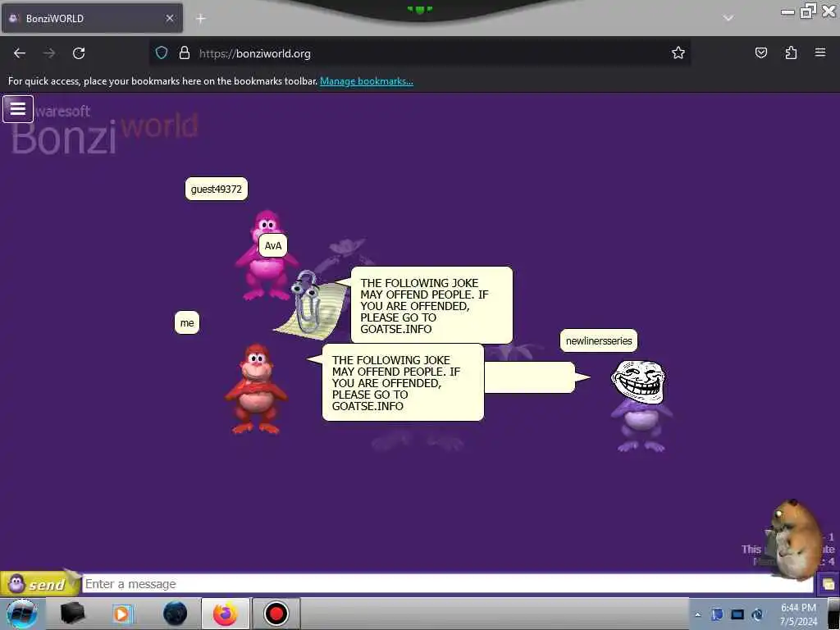Screen dimensions: 840x630
Task: Open the rightmost blue tray icon by the clock
Action: pos(757,614)
